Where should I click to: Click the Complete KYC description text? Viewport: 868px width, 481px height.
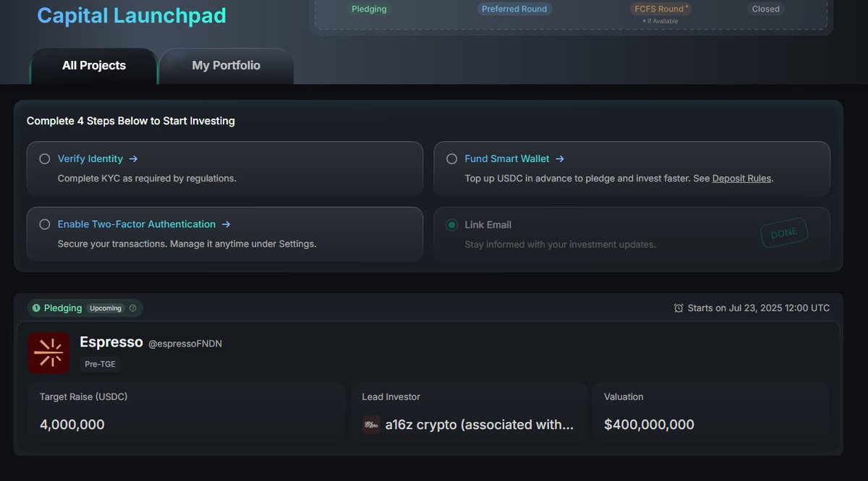coord(147,178)
